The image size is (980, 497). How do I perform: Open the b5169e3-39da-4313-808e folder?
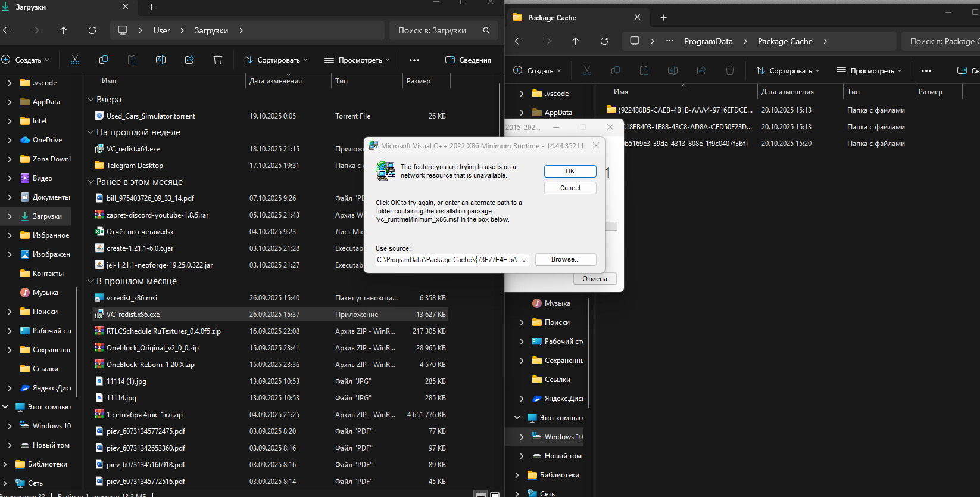click(x=686, y=144)
